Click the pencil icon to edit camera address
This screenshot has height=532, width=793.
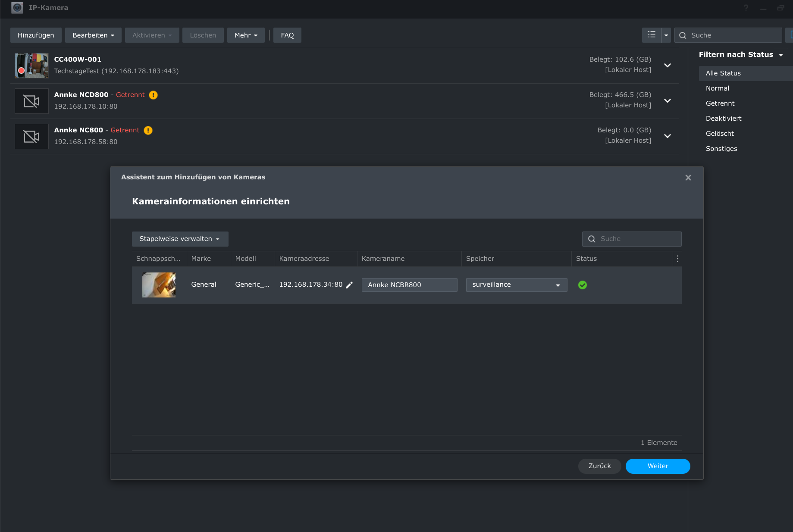click(x=349, y=285)
